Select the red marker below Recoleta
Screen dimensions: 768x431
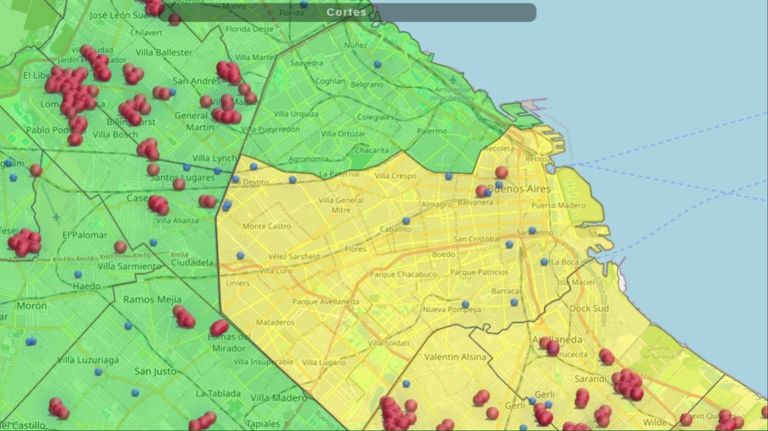[x=501, y=172]
